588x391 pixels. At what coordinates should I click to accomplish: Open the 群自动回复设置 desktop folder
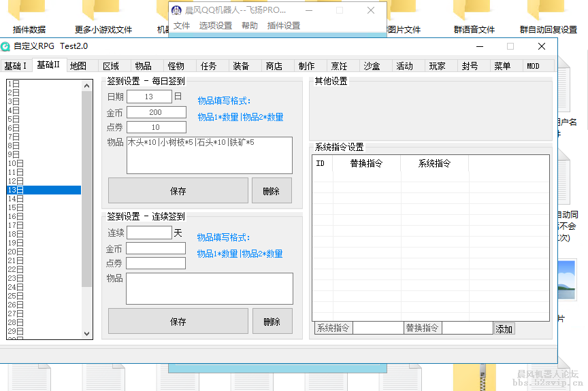click(549, 17)
